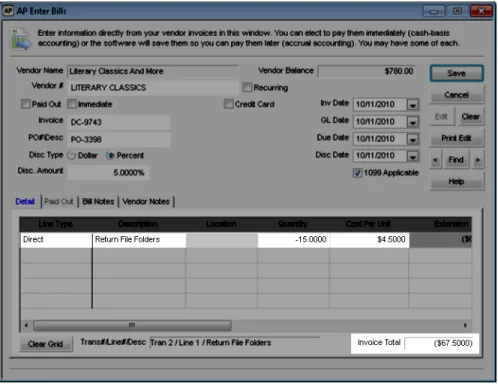
Task: Uncheck the 1099 Applicable checkbox
Action: 357,173
